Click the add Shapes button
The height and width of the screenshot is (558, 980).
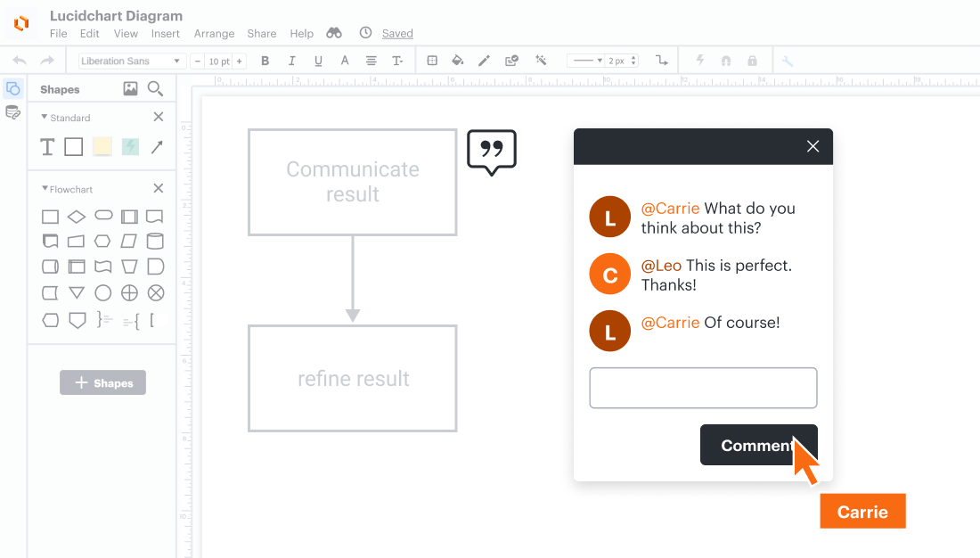102,382
